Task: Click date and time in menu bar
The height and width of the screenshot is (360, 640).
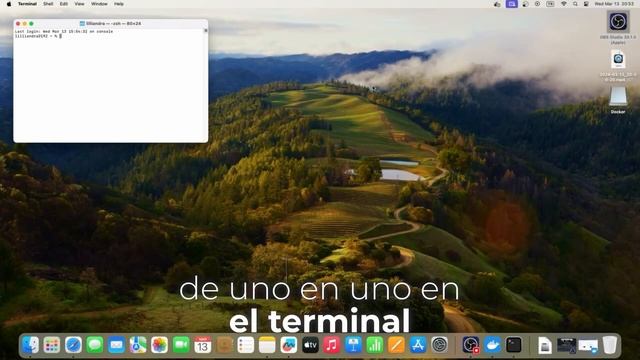Action: click(x=614, y=4)
